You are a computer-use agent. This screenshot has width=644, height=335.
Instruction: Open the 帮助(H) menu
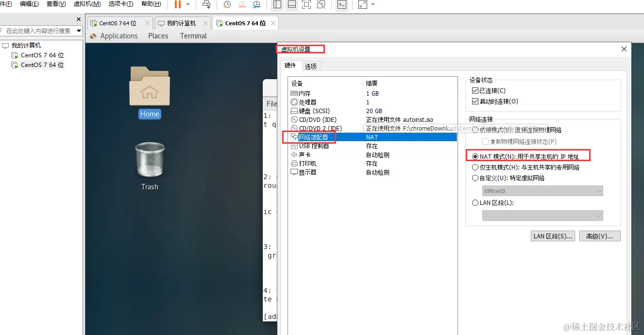(151, 4)
